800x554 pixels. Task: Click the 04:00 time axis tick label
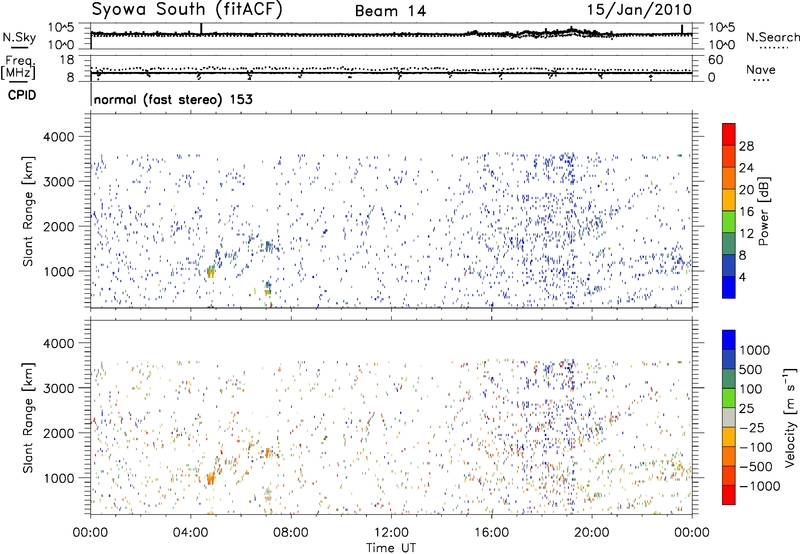click(x=191, y=533)
